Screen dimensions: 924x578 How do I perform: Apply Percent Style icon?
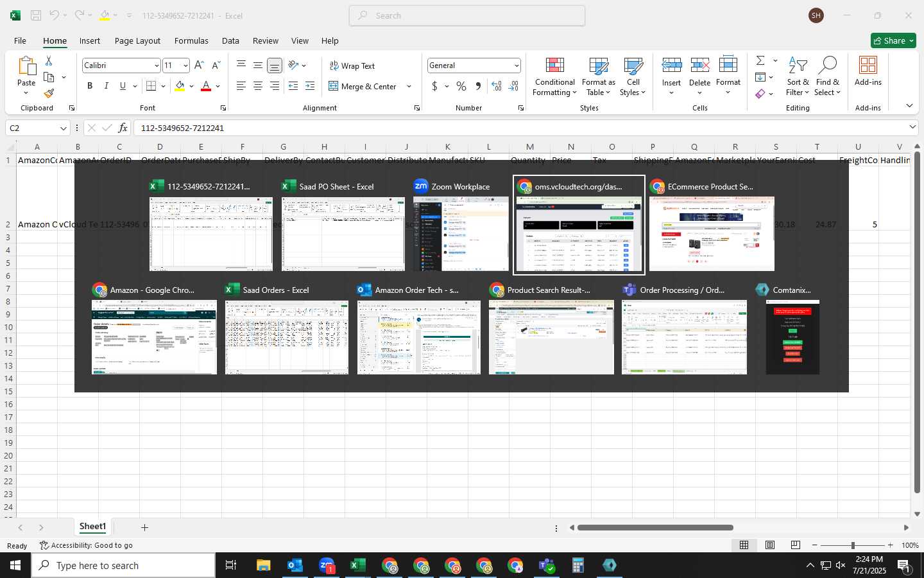[x=461, y=86]
